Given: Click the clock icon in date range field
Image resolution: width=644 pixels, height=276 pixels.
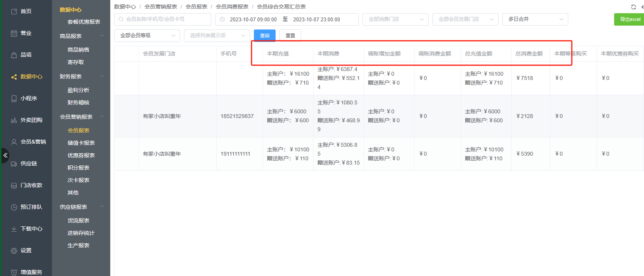Looking at the screenshot, I should [x=222, y=19].
